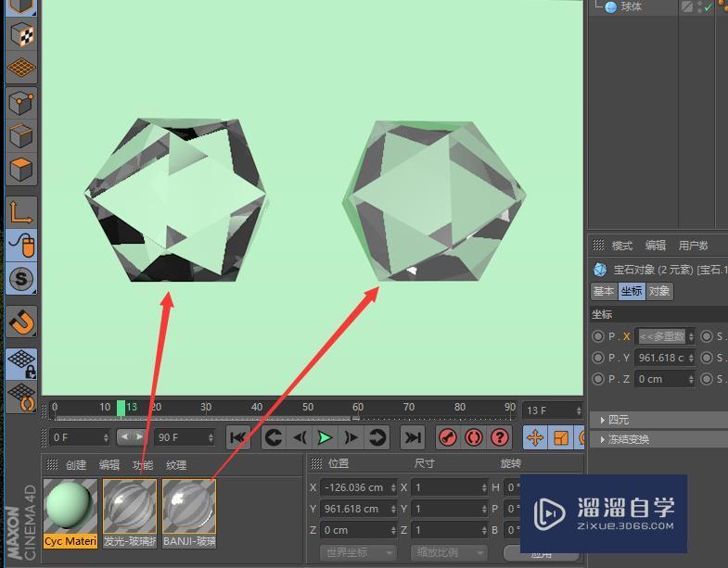The width and height of the screenshot is (728, 568).
Task: Open the 纹理 menu in material manager
Action: [176, 465]
